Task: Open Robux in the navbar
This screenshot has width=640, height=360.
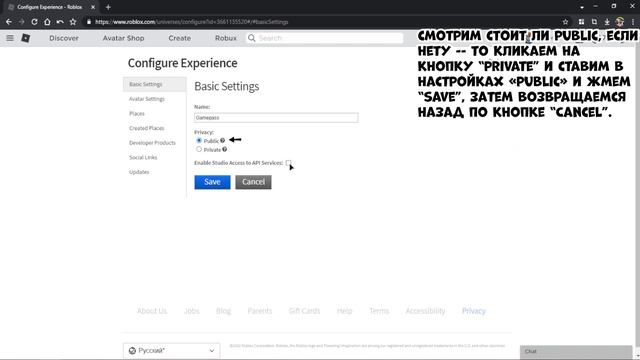Action: tap(226, 38)
